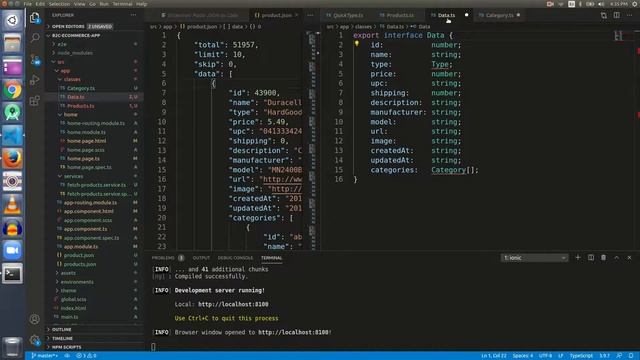Click the lightbulb code action on line 2
Screen dimensions: 640x360
pos(357,44)
